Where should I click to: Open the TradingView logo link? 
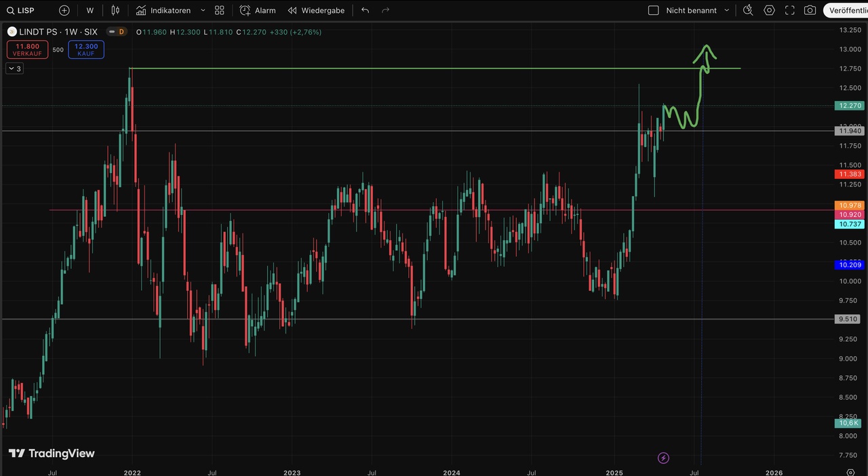(52, 454)
